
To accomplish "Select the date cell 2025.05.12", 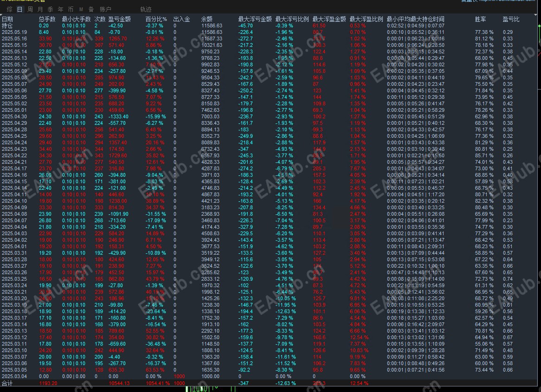I will (14, 64).
